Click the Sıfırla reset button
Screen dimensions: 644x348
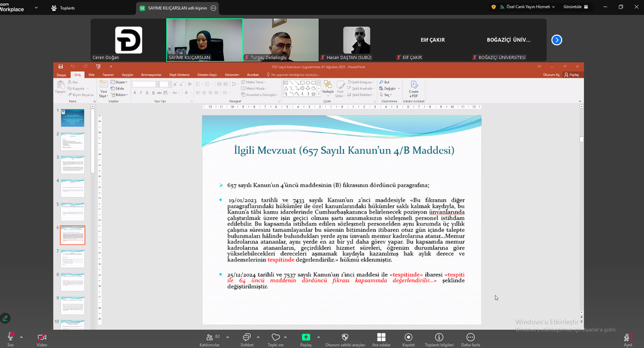click(118, 89)
